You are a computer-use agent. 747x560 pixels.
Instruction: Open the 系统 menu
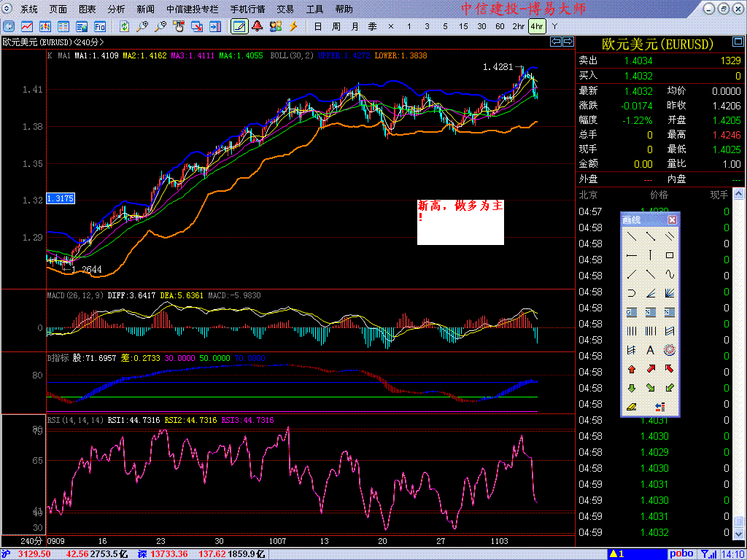pos(28,9)
